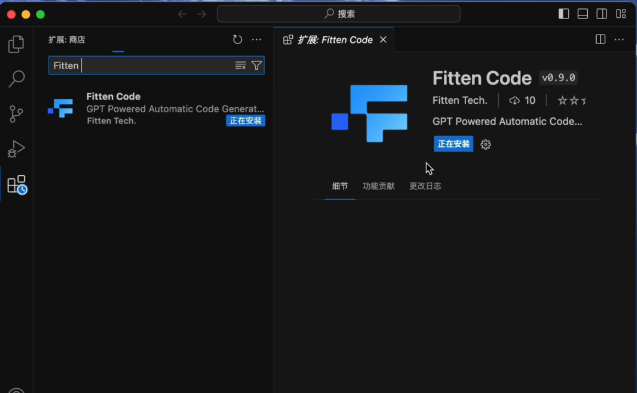Screen dimensions: 637x393
Task: Click the Fitten Tech. publisher link
Action: 459,100
